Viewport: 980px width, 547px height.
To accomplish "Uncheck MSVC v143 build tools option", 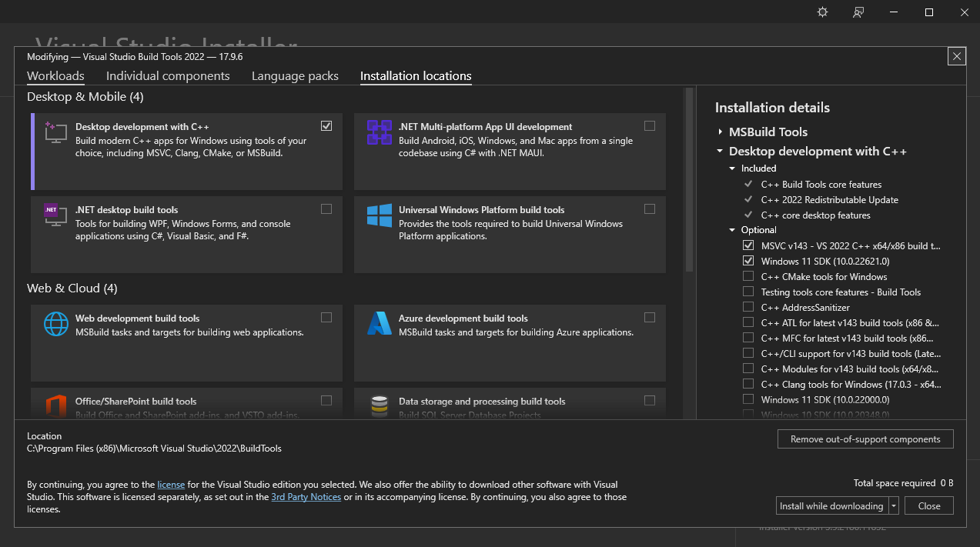I will pyautogui.click(x=748, y=245).
